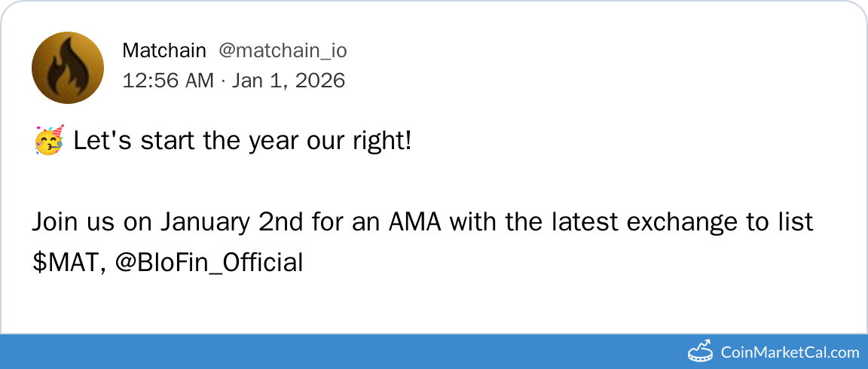Click the 12:56 AM post time
868x369 pixels.
pyautogui.click(x=168, y=80)
